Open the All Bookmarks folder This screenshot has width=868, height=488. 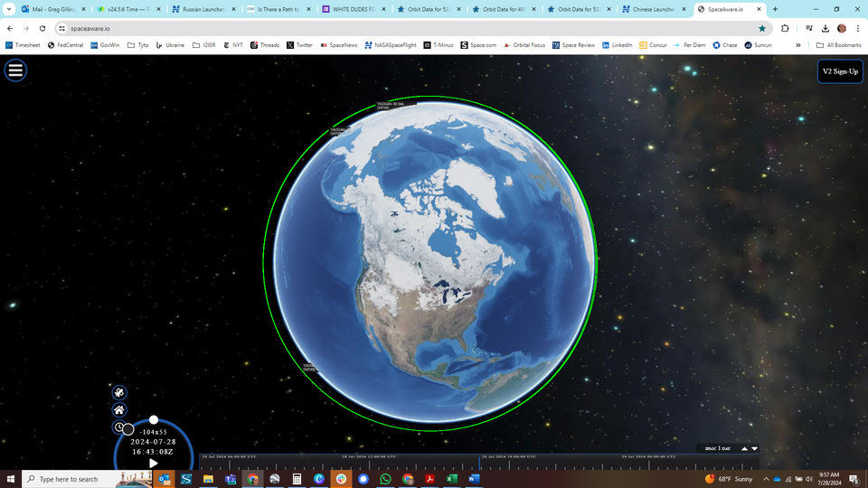(839, 45)
